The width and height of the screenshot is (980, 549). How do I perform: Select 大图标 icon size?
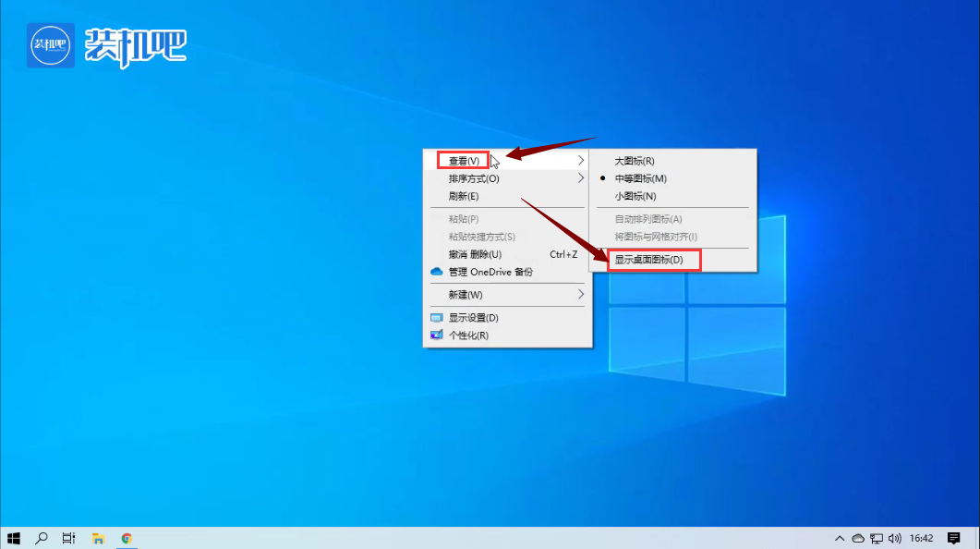click(x=635, y=160)
